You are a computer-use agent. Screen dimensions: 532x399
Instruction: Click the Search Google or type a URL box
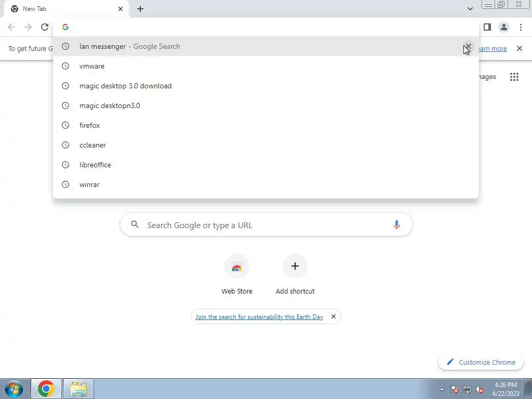(x=266, y=224)
